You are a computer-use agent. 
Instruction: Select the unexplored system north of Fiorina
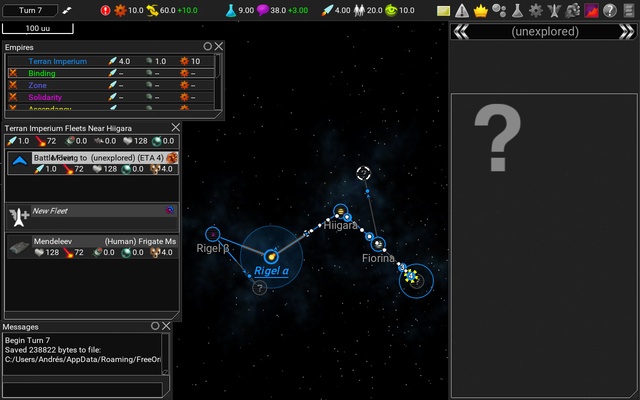(x=363, y=173)
